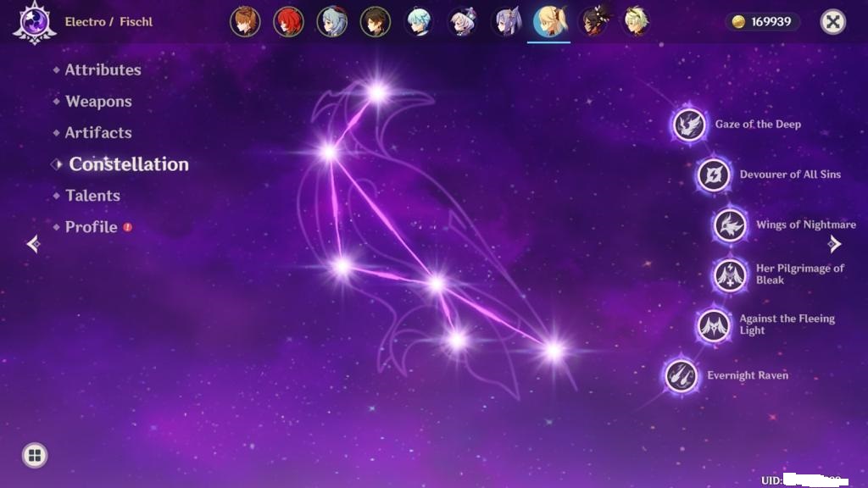Viewport: 868px width, 488px height.
Task: Open the Gaze of the Deep constellation
Action: [x=690, y=125]
